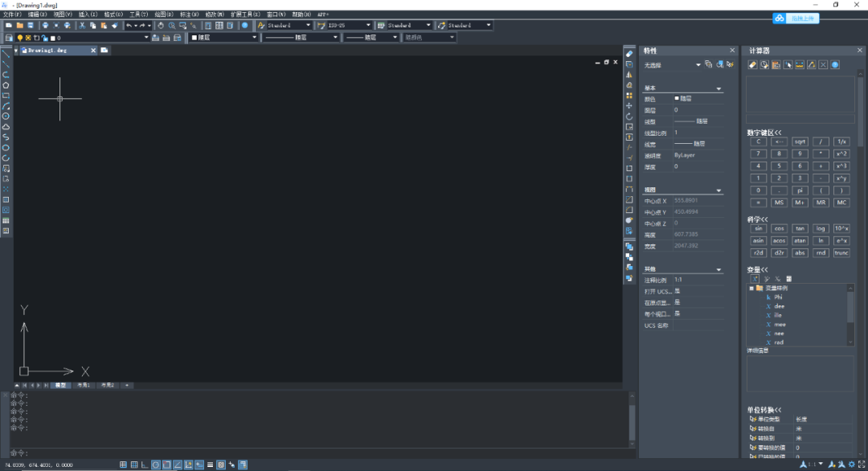Click the Save disk icon
The image size is (868, 471).
31,26
